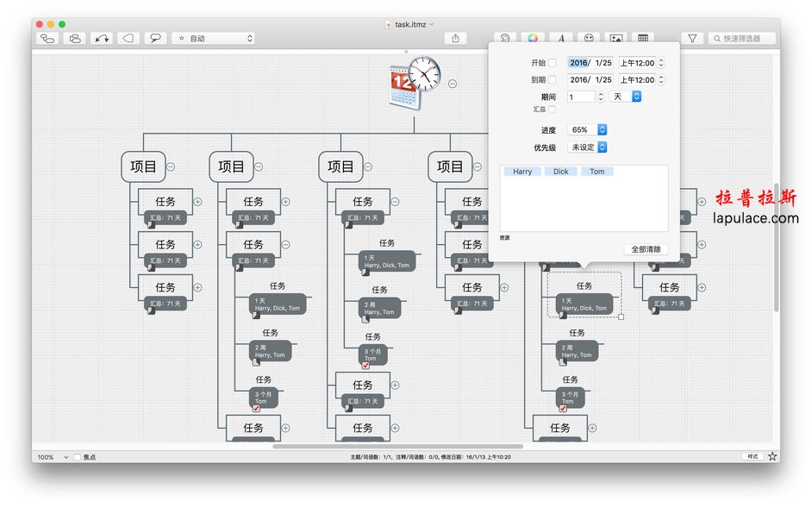812x508 pixels.
Task: Click the 全部清除 clear all button
Action: tap(646, 249)
